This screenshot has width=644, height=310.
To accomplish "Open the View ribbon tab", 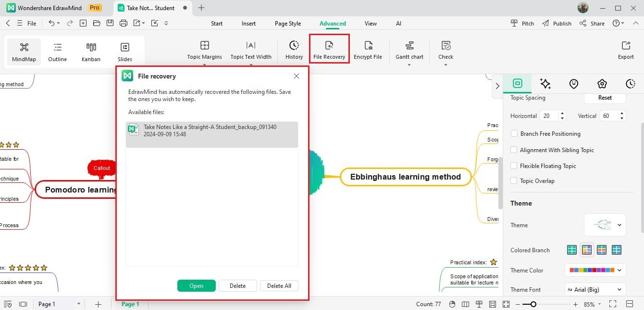I will click(x=371, y=23).
